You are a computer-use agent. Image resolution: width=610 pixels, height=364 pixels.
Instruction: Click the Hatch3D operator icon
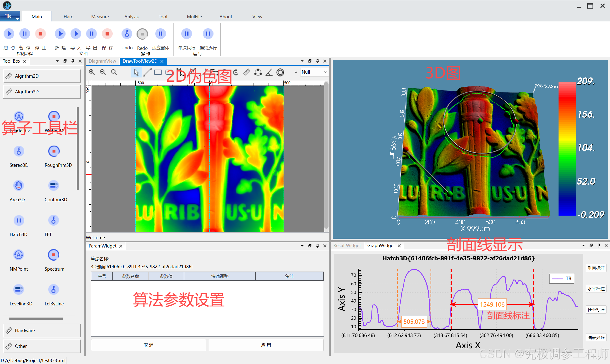click(x=19, y=220)
